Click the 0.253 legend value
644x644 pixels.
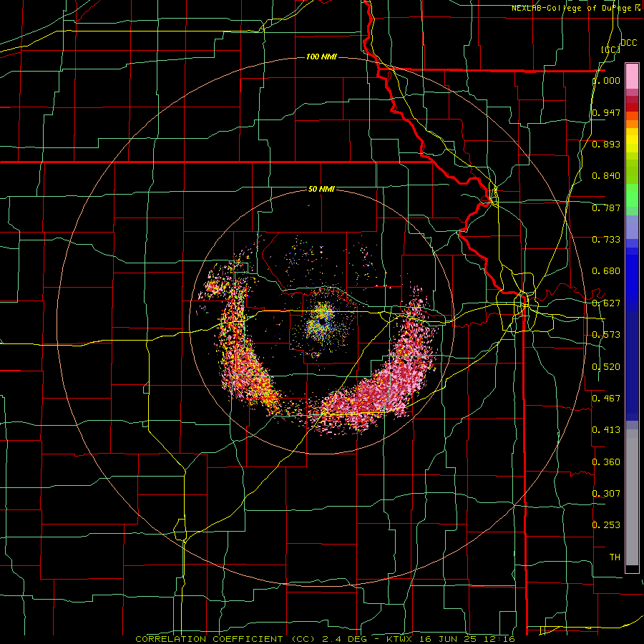click(x=606, y=525)
